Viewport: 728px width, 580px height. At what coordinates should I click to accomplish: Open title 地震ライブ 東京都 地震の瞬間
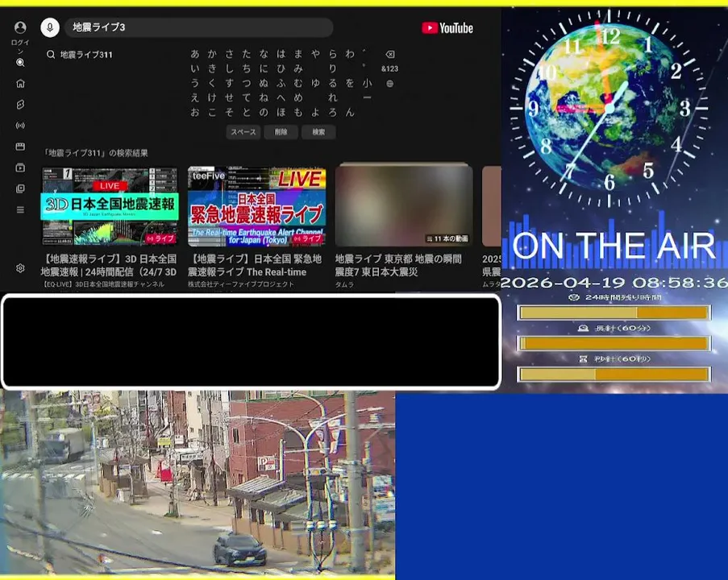pyautogui.click(x=398, y=265)
